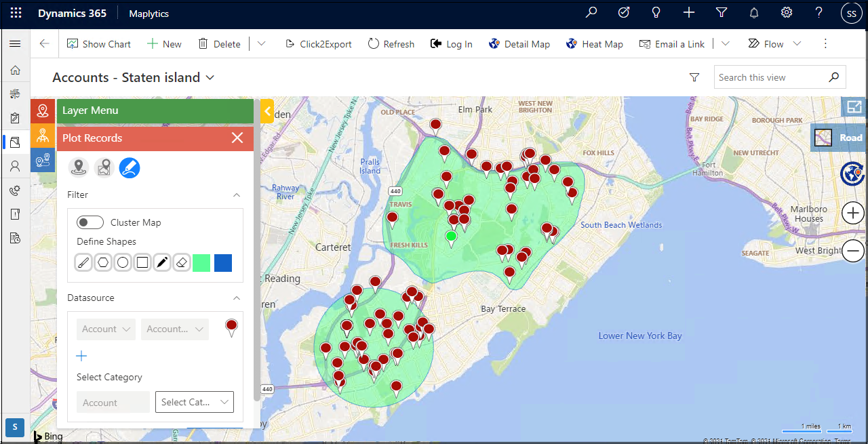Click New in the command bar
The width and height of the screenshot is (868, 444).
(164, 43)
